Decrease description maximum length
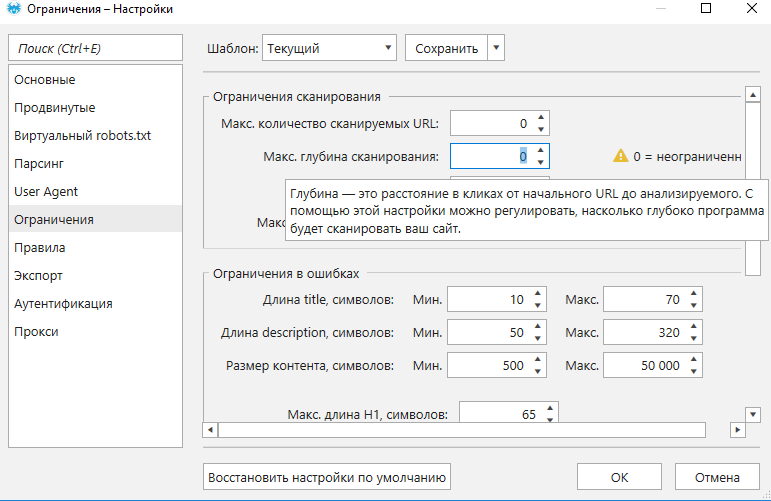Viewport: 771px width, 501px height. tap(694, 338)
